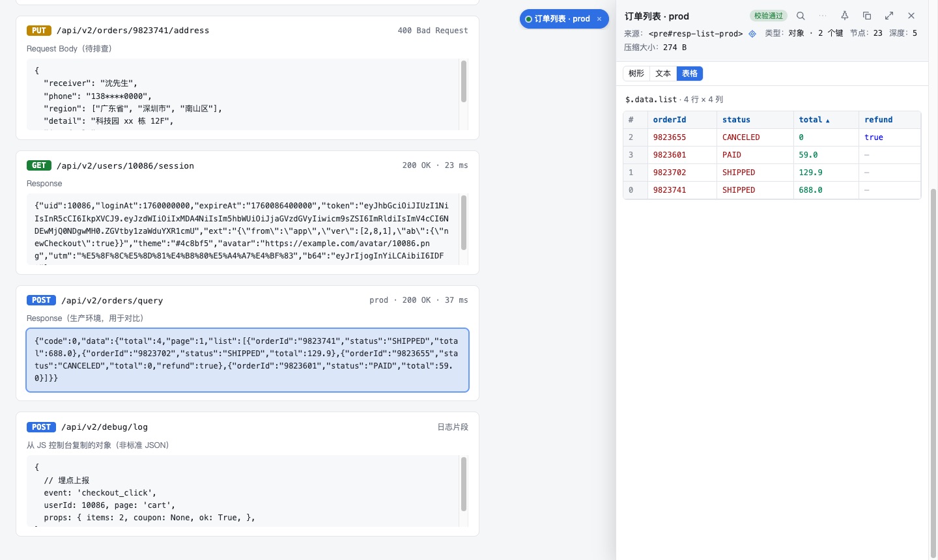Click the path /api/v2/orders/9823741/address

(x=133, y=31)
